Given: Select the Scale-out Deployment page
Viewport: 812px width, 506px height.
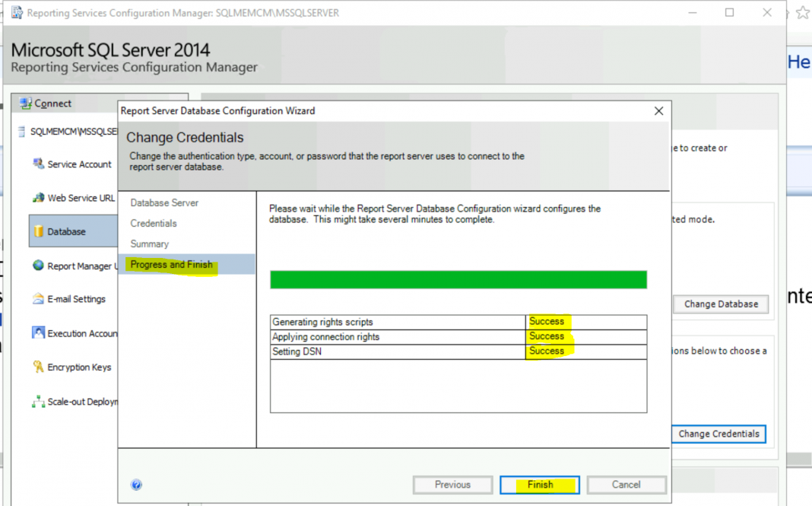Looking at the screenshot, I should click(76, 401).
